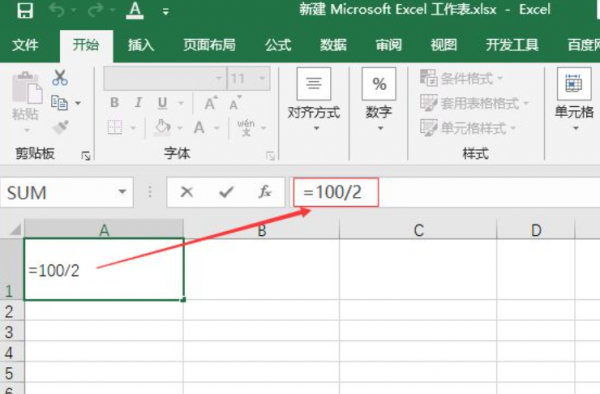Click cell A1 containing =100/2
This screenshot has height=394, width=600.
104,270
